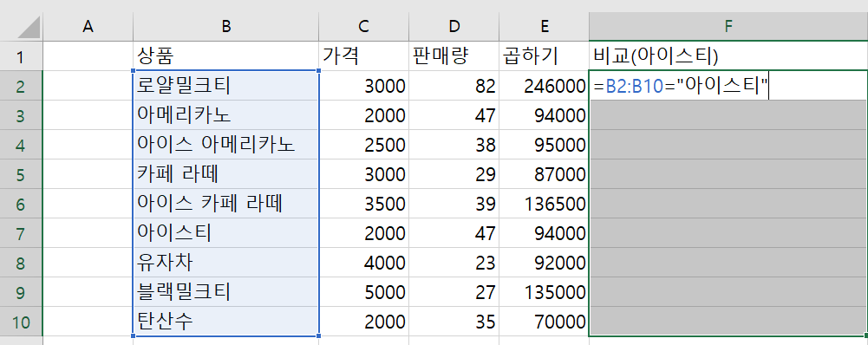Select the 아메리카노 cell in row 3
Screen dimensions: 868x345
225,115
